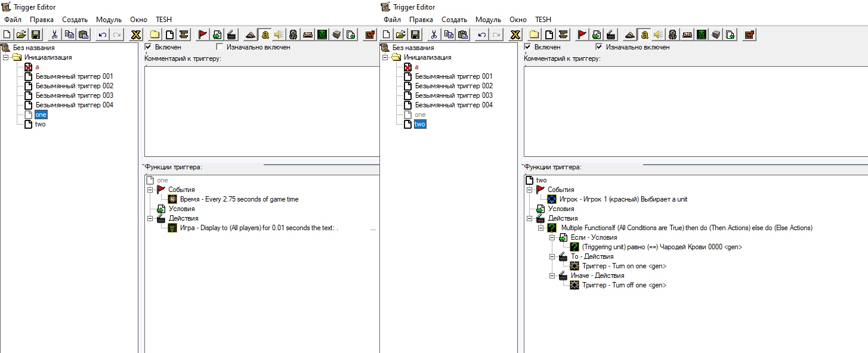Collapse Multiple FunctionsIf action node
This screenshot has width=868, height=353.
(x=540, y=228)
